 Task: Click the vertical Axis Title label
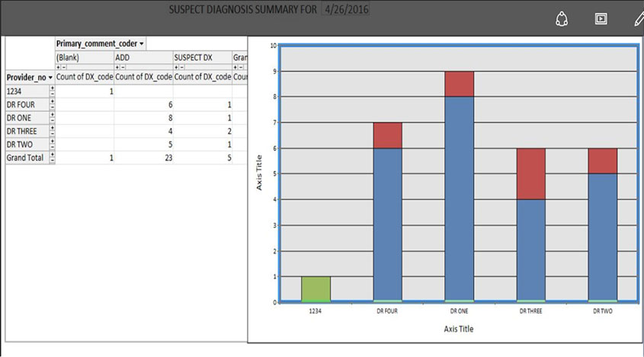pyautogui.click(x=259, y=174)
